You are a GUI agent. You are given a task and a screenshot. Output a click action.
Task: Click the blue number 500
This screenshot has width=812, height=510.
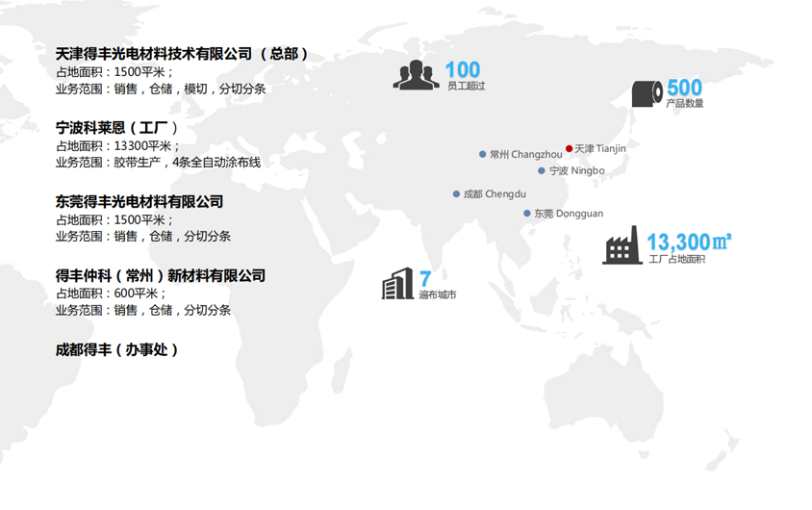(684, 88)
